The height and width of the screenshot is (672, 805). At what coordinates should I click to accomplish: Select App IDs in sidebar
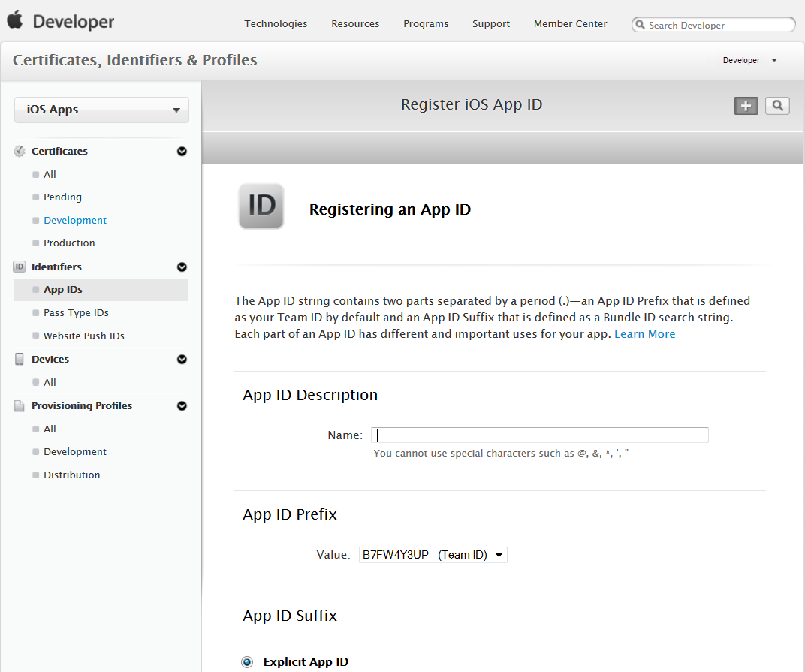pyautogui.click(x=101, y=290)
